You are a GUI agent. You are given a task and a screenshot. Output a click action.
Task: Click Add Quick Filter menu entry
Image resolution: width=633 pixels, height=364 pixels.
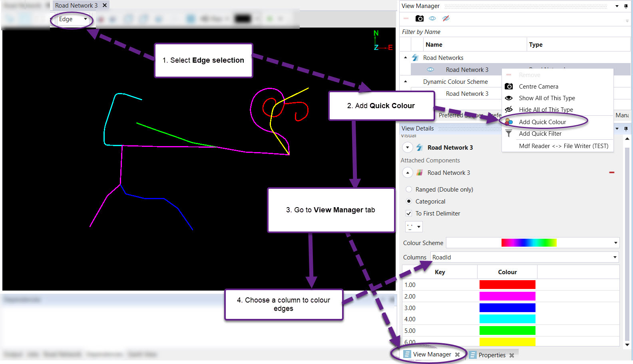540,134
